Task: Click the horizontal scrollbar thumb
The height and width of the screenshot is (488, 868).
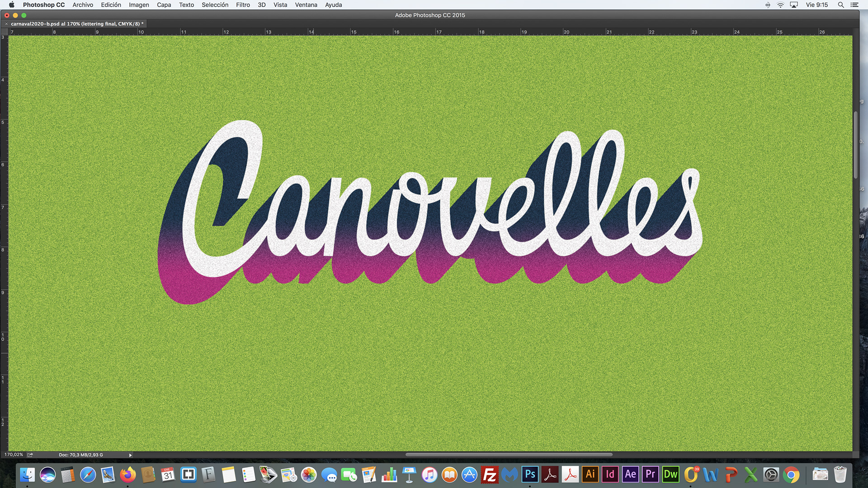Action: (x=509, y=455)
